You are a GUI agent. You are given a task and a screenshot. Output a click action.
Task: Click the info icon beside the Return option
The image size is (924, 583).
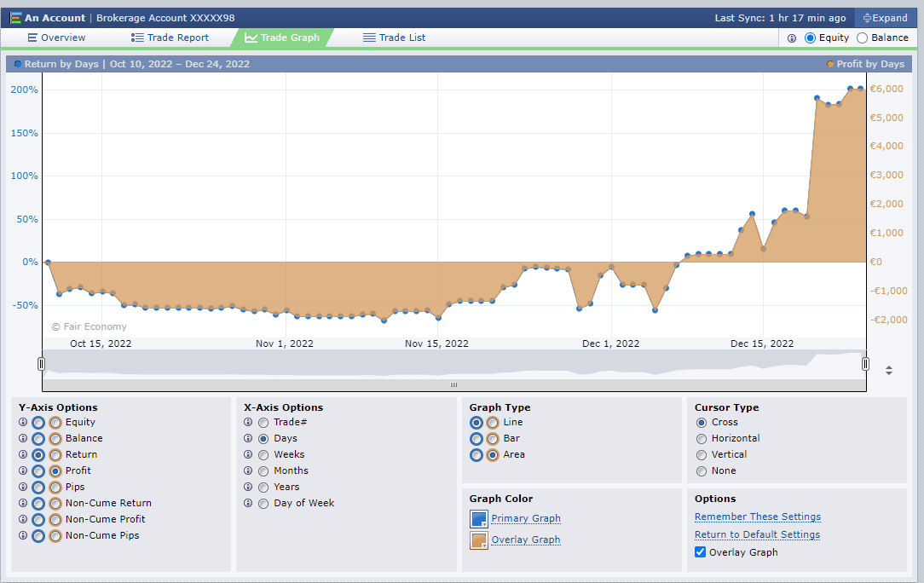(22, 454)
